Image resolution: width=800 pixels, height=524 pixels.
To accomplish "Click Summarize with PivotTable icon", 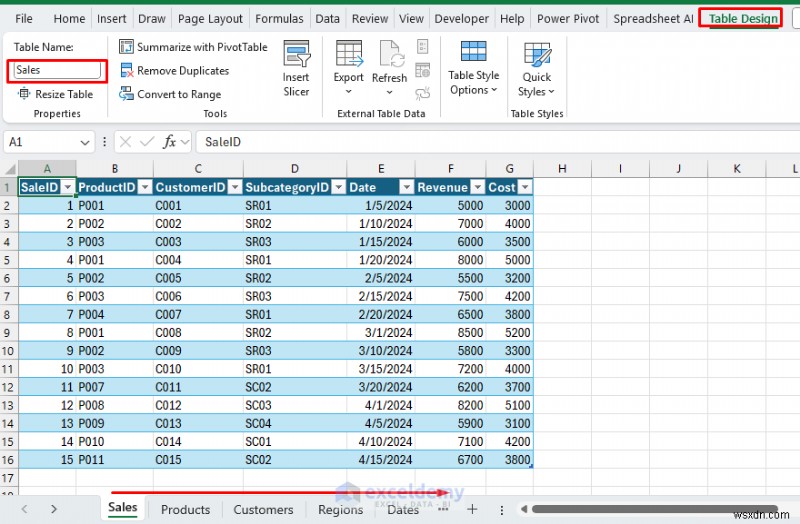I will pos(126,47).
